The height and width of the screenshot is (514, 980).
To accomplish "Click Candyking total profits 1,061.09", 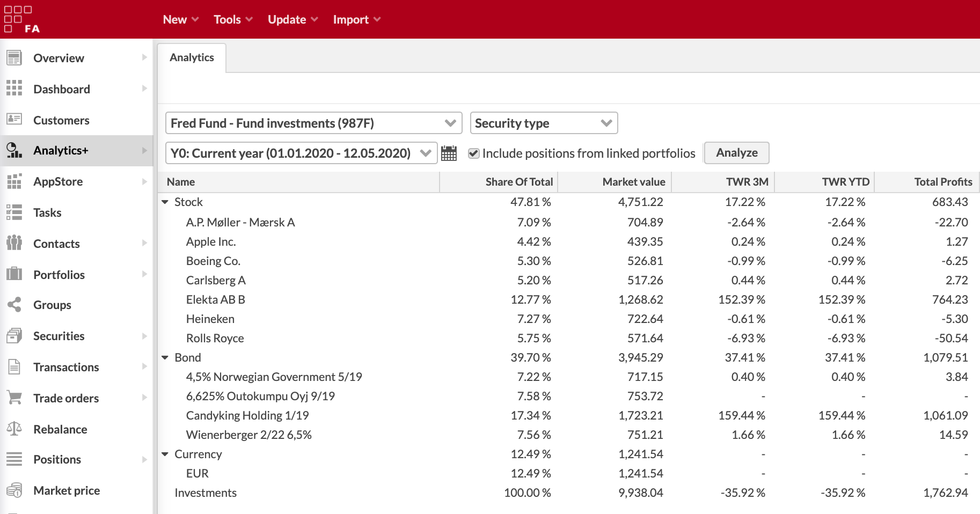I will 946,415.
